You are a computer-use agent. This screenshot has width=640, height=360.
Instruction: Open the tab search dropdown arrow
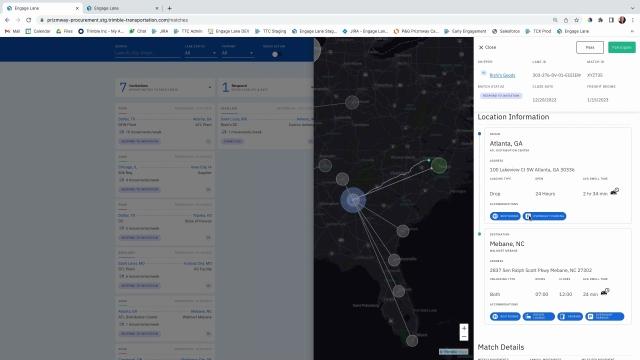pos(632,8)
